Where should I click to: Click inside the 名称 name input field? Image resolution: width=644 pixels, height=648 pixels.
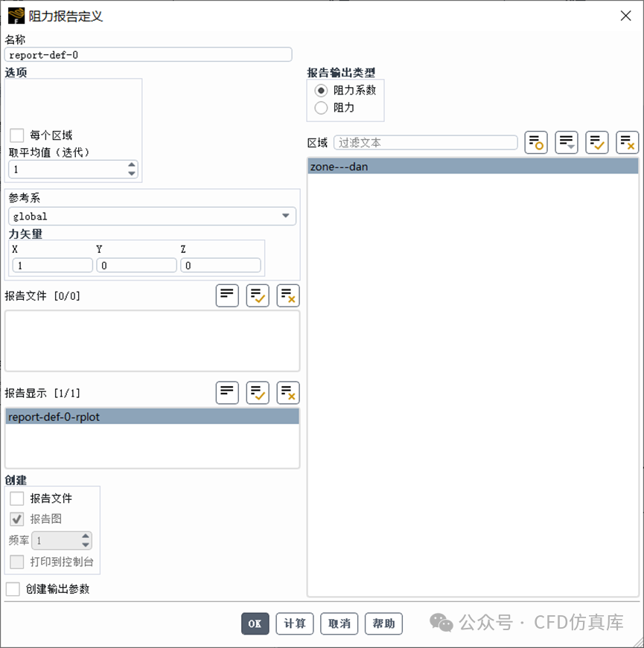(x=149, y=54)
